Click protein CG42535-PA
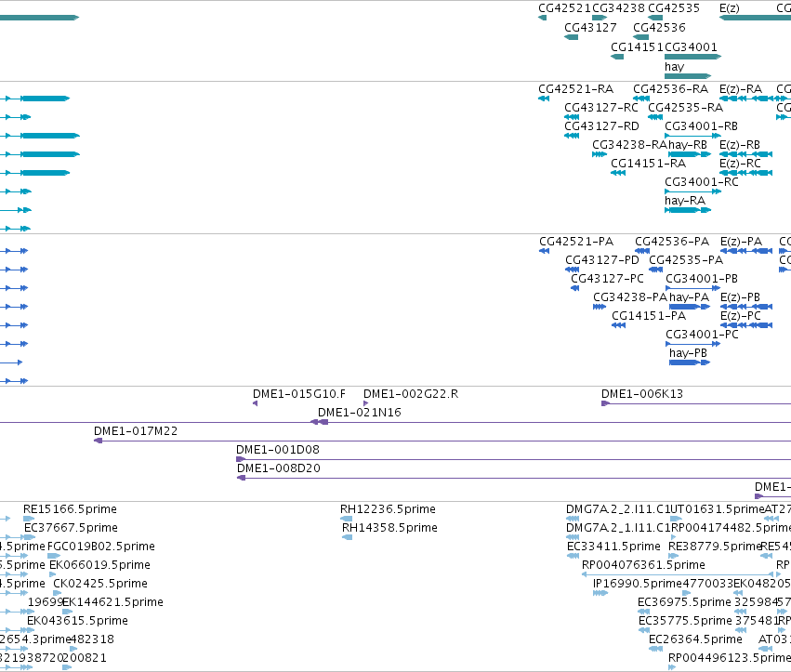 coord(686,260)
